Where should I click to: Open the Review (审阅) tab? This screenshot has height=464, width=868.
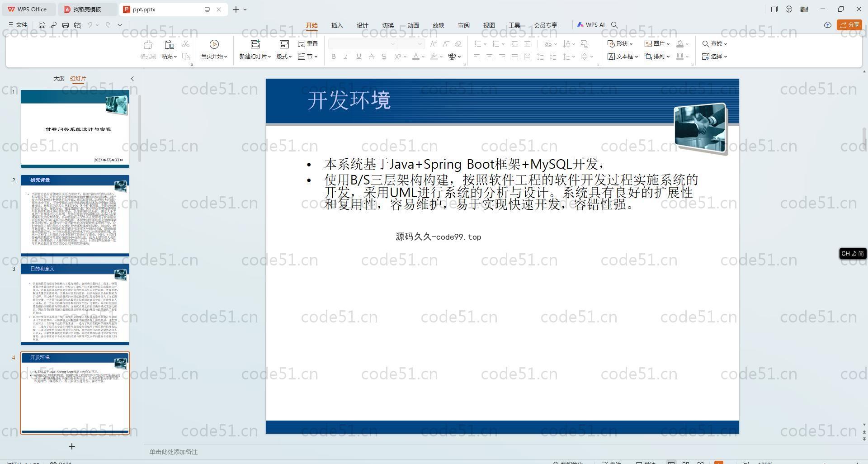[464, 25]
